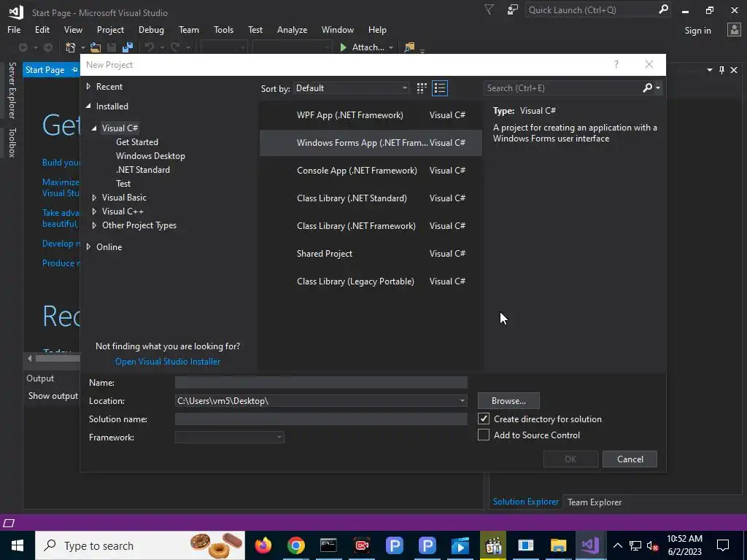Open Command Prompt from the taskbar

click(x=329, y=545)
